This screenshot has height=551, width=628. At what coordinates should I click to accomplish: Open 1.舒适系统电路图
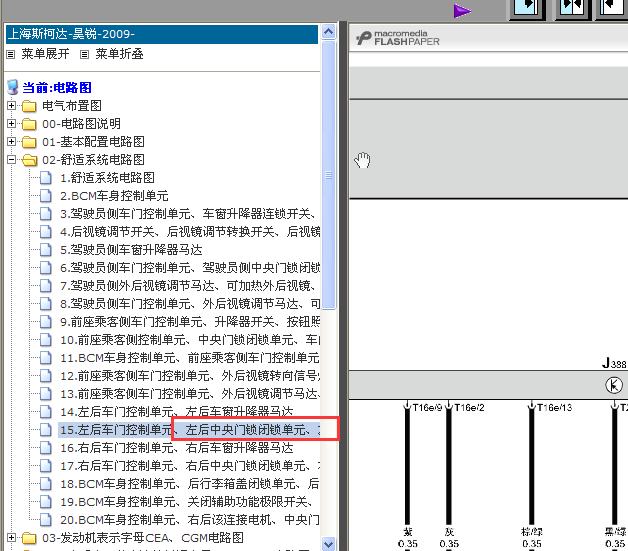(107, 178)
